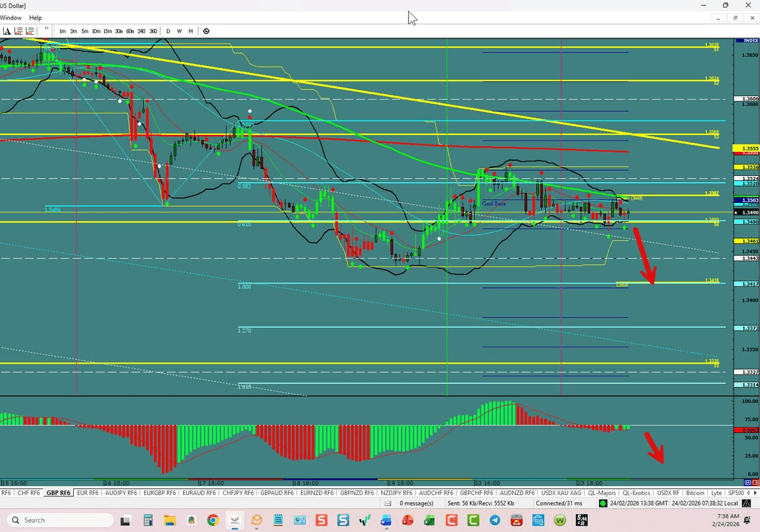Click the 240 timeframe button

click(x=141, y=31)
